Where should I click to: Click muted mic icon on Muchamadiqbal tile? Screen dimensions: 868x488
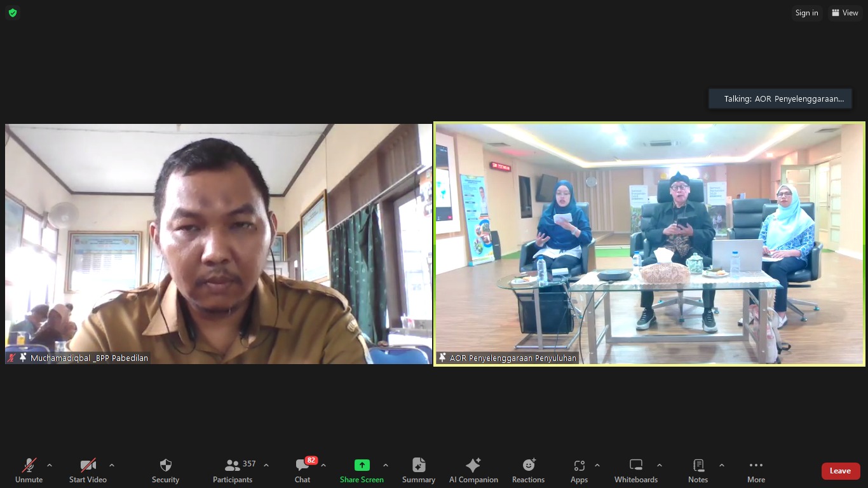[x=11, y=358]
